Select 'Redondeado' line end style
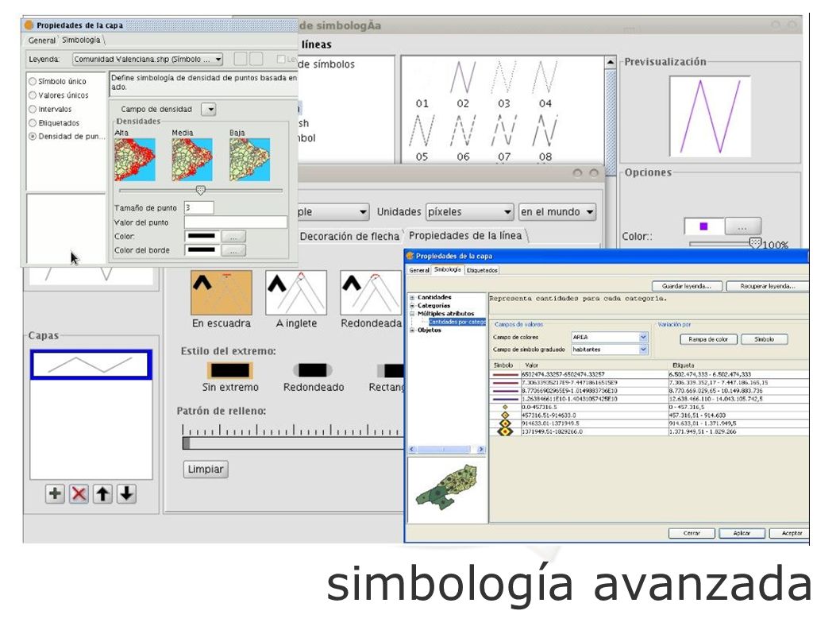This screenshot has width=840, height=630. click(313, 370)
